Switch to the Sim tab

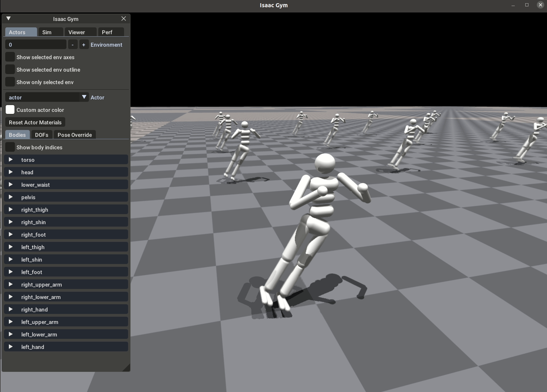(x=51, y=32)
